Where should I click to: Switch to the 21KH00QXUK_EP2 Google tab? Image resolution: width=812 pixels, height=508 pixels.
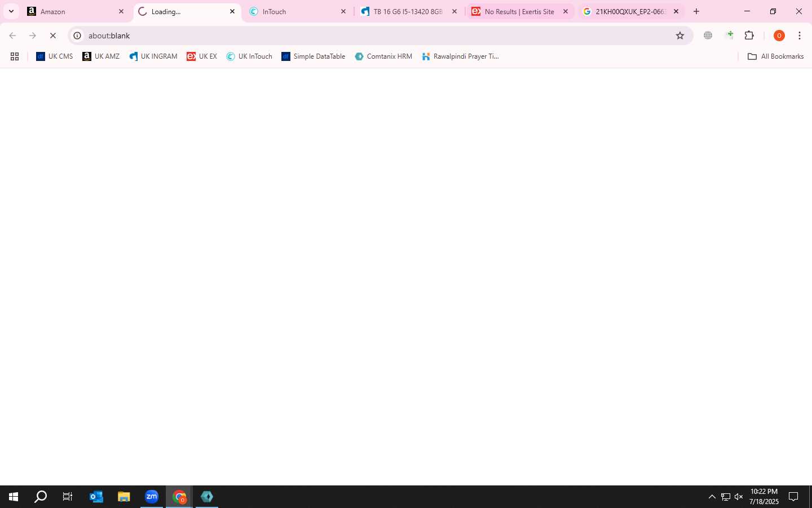pyautogui.click(x=632, y=11)
